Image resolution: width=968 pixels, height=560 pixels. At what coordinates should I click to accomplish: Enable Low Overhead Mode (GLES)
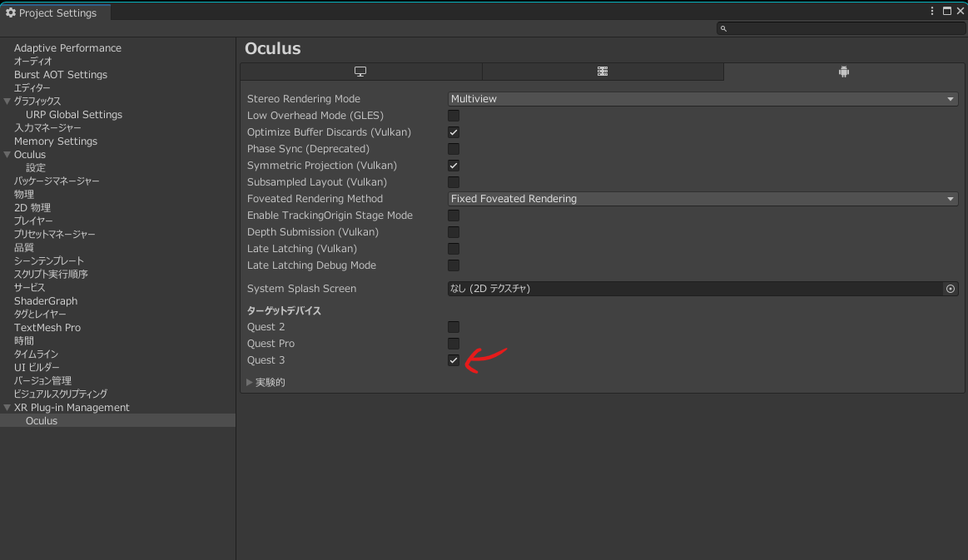click(454, 116)
